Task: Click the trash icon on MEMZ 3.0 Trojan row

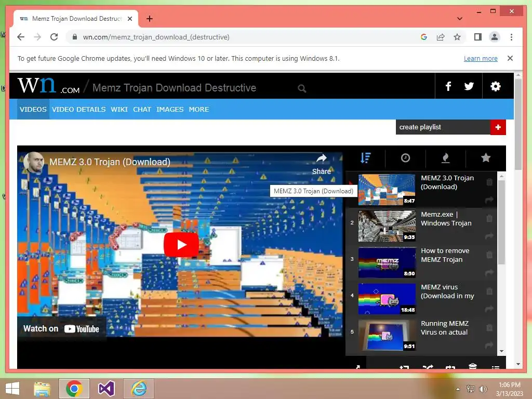Action: coord(489,182)
